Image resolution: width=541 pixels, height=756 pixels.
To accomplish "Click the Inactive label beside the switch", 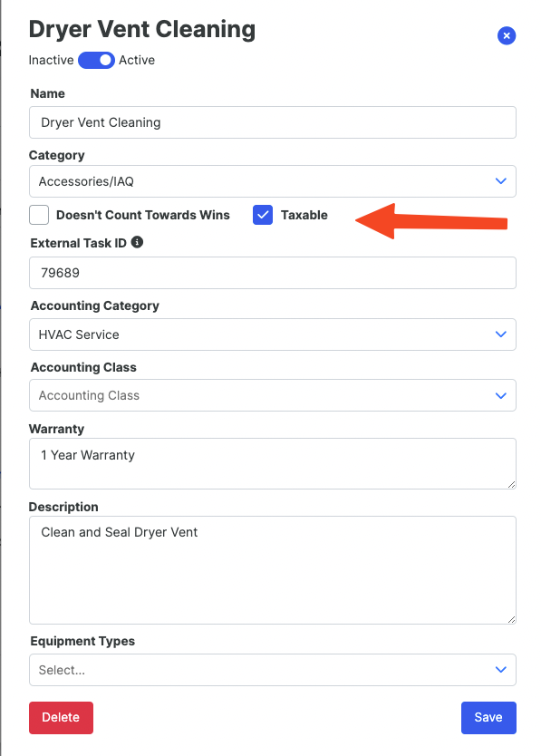I will pyautogui.click(x=51, y=60).
